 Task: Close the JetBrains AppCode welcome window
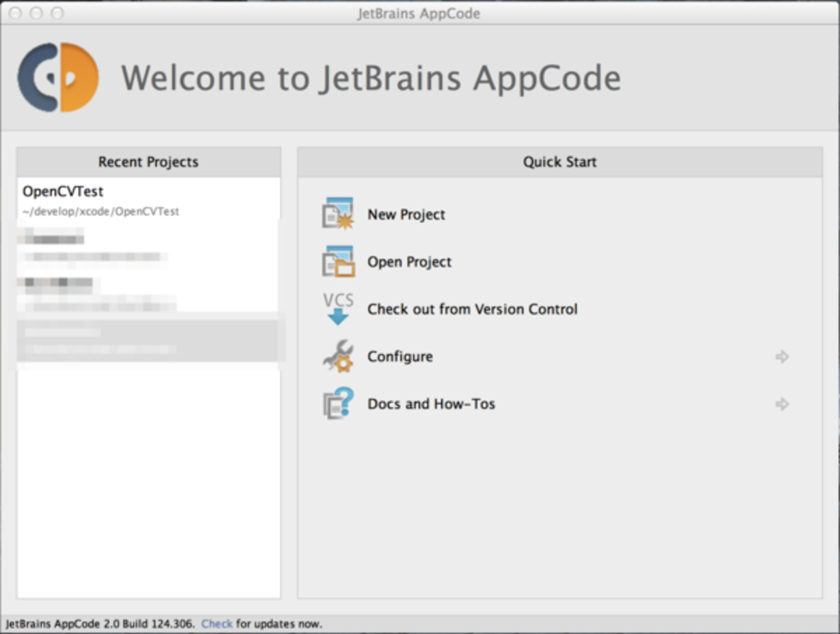click(16, 13)
